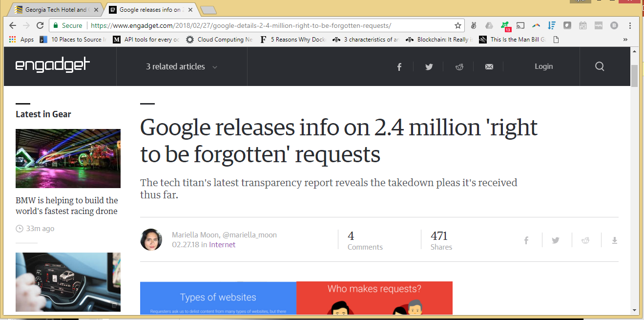Open the Internet category link
This screenshot has height=320, width=644.
tap(222, 245)
